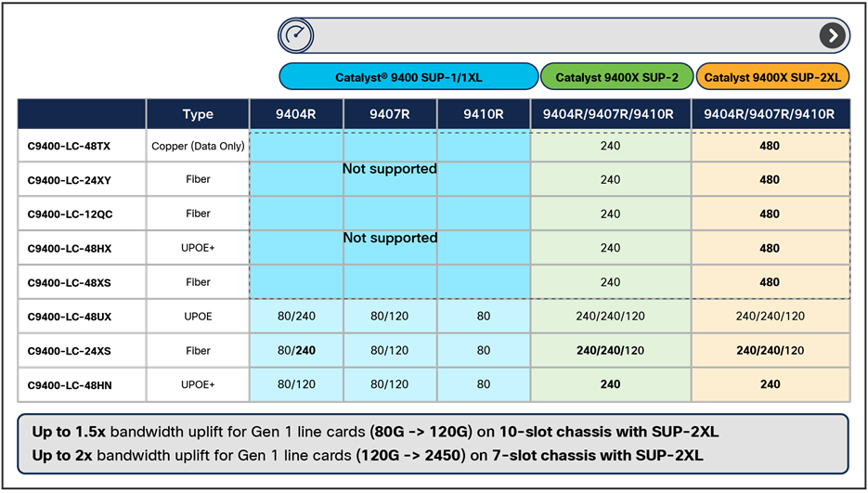The image size is (868, 493).
Task: Click SUP-2 240 value for C9400-LC-48TX
Action: point(610,146)
